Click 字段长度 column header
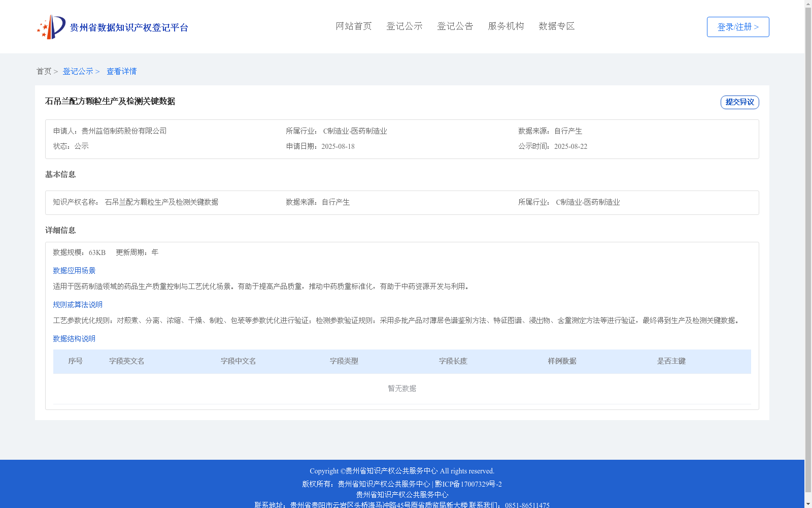The image size is (812, 508). pos(453,361)
